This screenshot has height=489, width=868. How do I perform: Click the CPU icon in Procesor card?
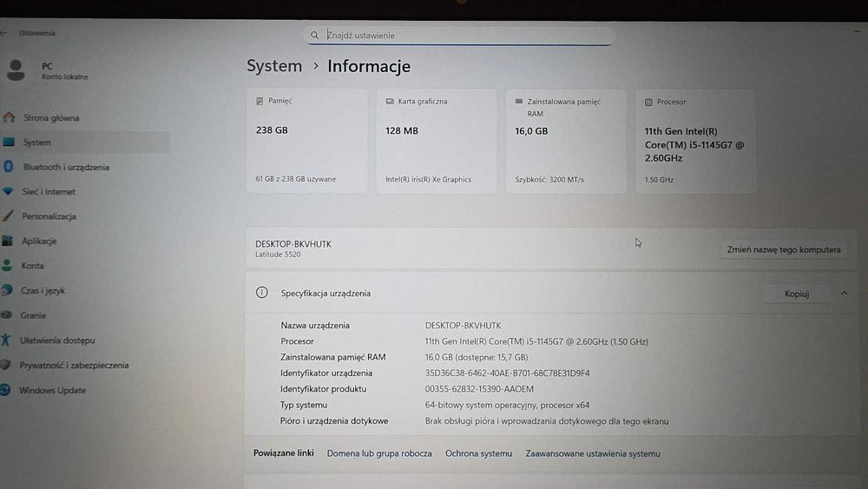coord(648,102)
